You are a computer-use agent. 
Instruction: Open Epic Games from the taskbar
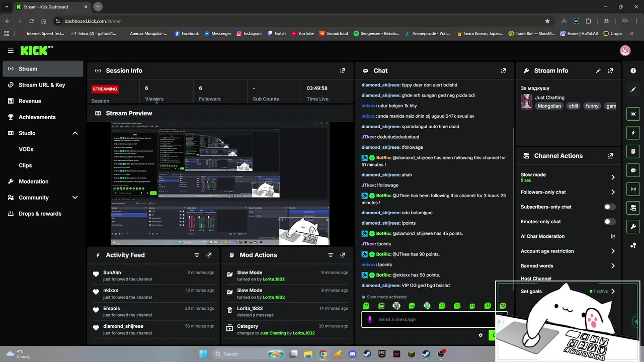[x=382, y=354]
